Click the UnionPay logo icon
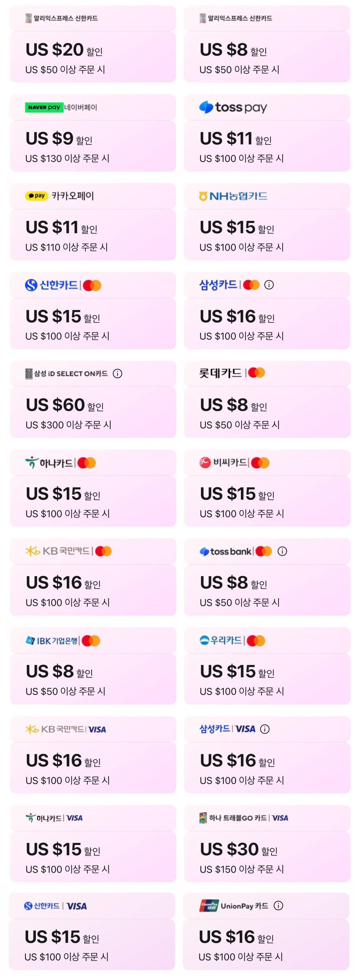Image resolution: width=355 pixels, height=980 pixels. click(209, 905)
